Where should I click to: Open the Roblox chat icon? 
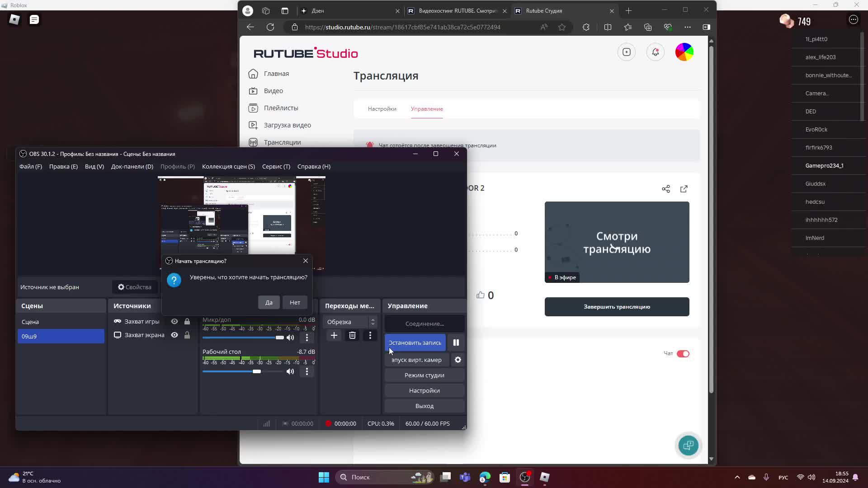pyautogui.click(x=34, y=19)
